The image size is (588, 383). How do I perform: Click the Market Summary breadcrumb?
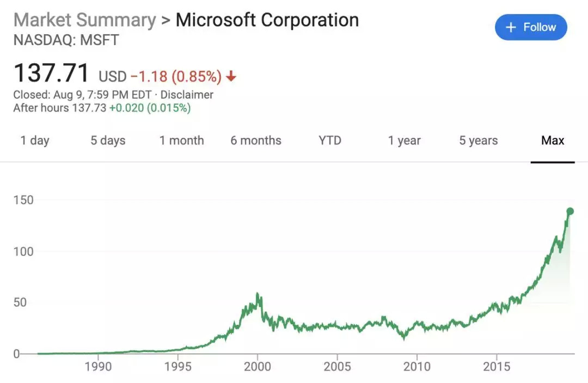84,20
